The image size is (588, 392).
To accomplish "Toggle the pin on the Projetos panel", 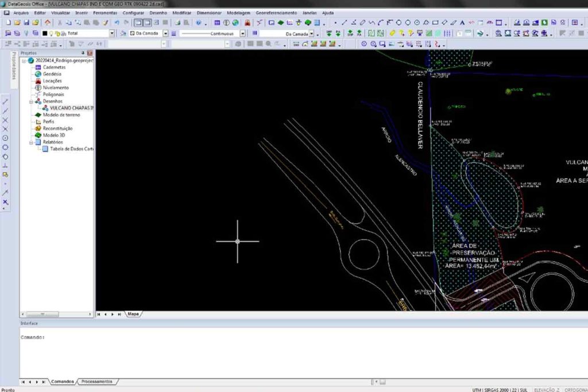I will pyautogui.click(x=83, y=53).
